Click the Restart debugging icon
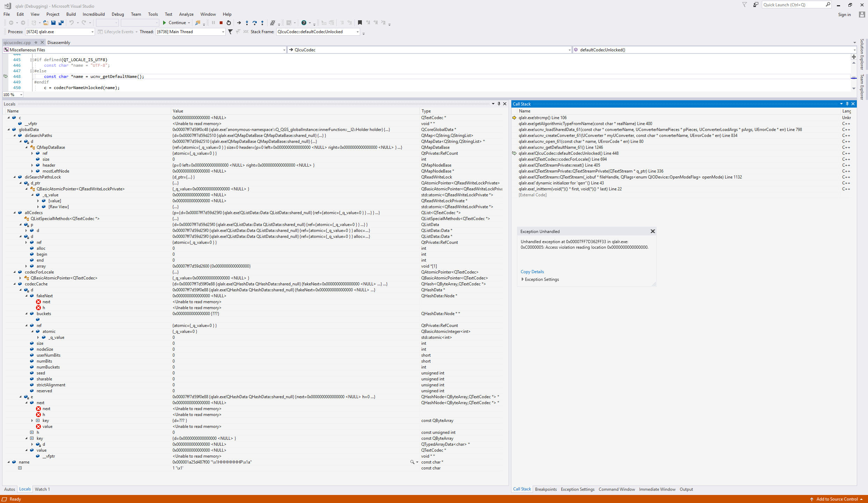Viewport: 868px width, 503px height. pyautogui.click(x=229, y=23)
